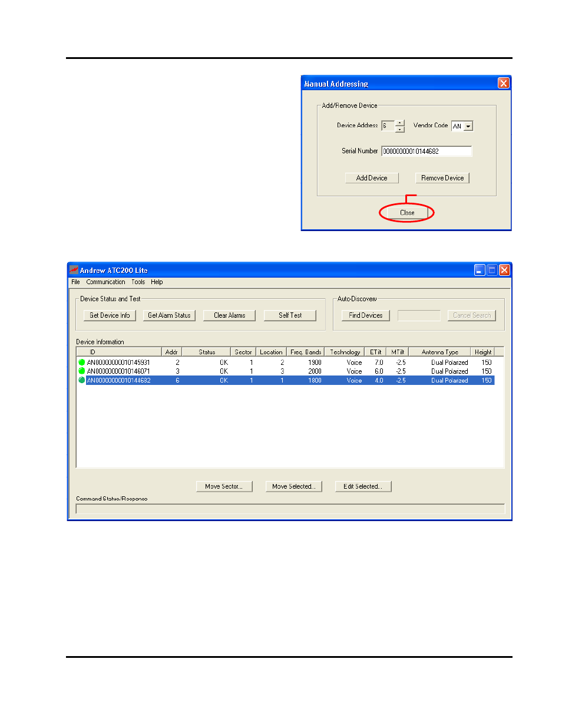Close the Manual Addressing dialog with X
The width and height of the screenshot is (562, 728).
pyautogui.click(x=503, y=83)
